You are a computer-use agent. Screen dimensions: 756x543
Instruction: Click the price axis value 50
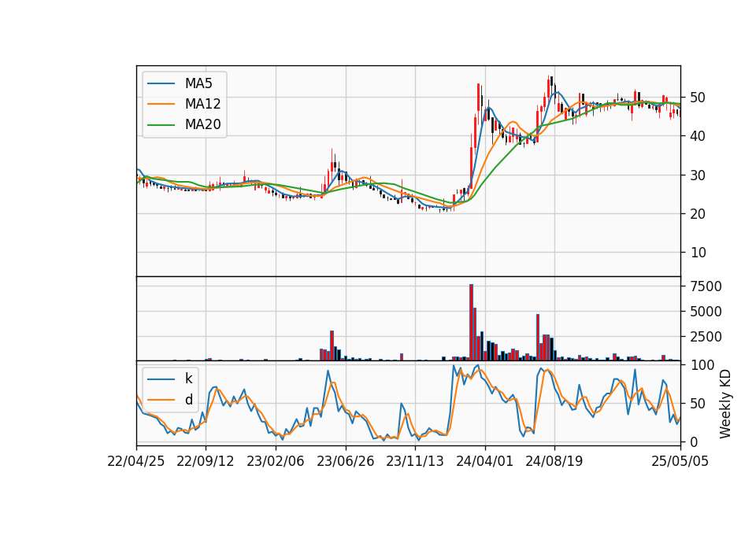pyautogui.click(x=698, y=98)
